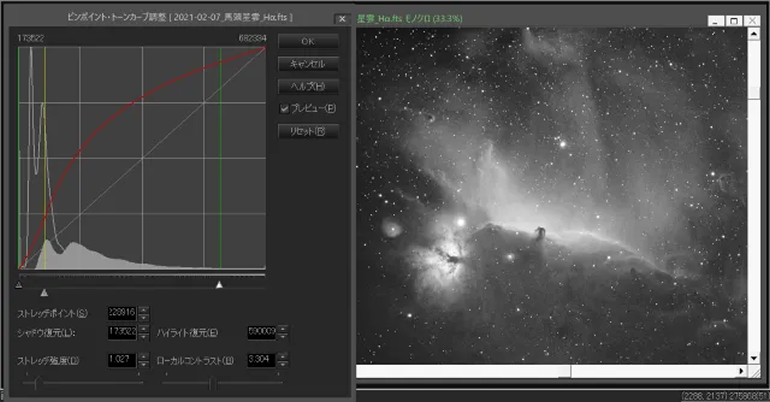Click the image window's horizontal scrollbar right arrow
The width and height of the screenshot is (770, 402).
[742, 371]
